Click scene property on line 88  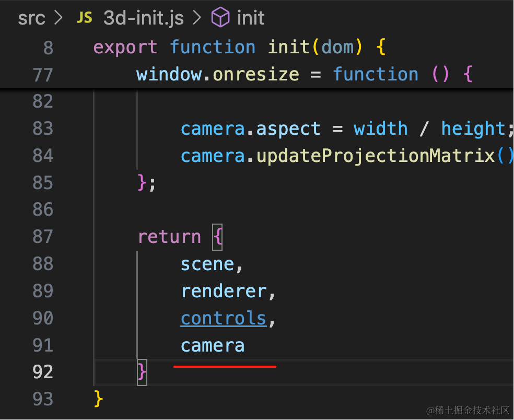[207, 264]
